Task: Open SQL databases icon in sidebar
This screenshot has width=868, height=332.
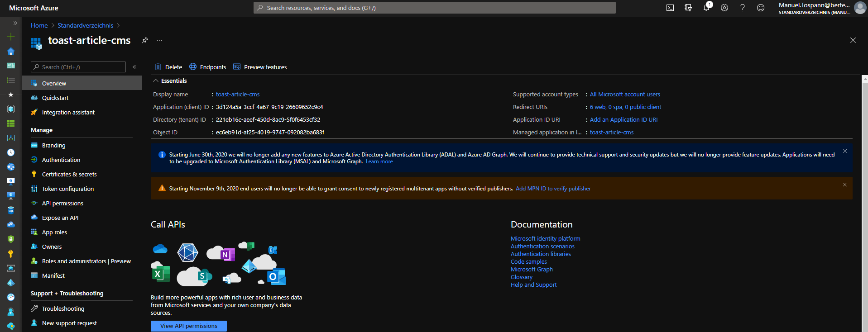Action: tap(11, 210)
